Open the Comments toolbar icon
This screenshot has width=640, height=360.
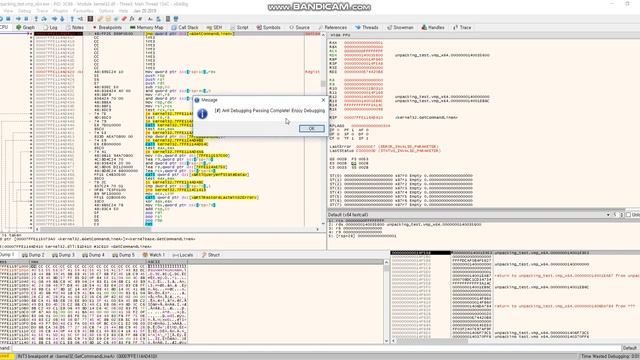pyautogui.click(x=108, y=19)
